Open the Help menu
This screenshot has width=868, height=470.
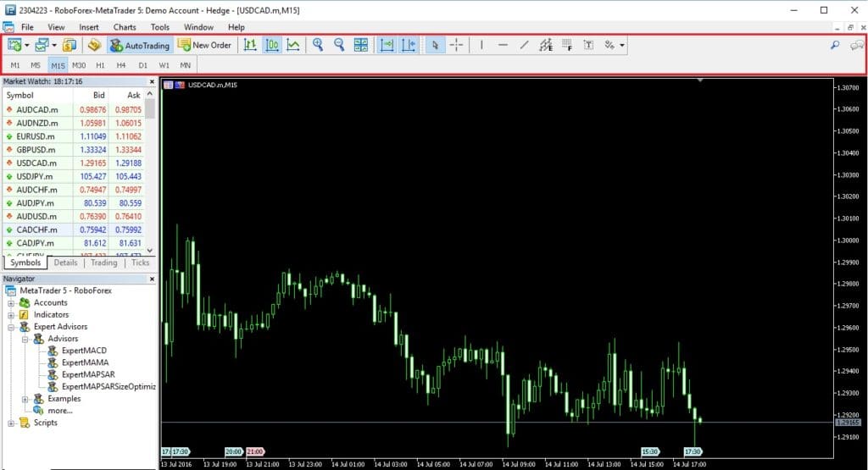236,27
